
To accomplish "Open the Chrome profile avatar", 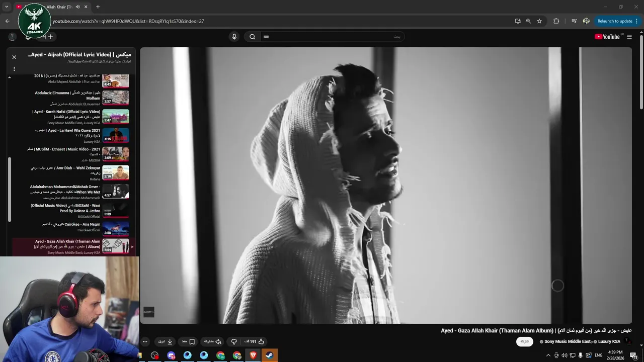I will coord(586,21).
